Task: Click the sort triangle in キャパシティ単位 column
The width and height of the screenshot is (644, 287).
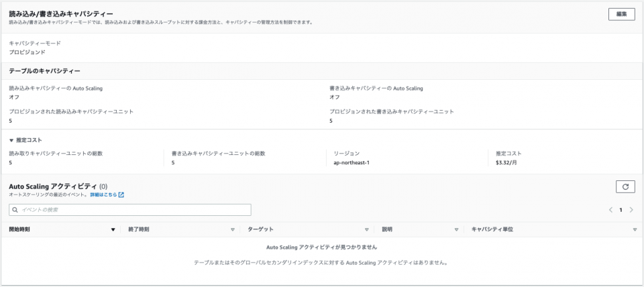Action: coord(635,229)
